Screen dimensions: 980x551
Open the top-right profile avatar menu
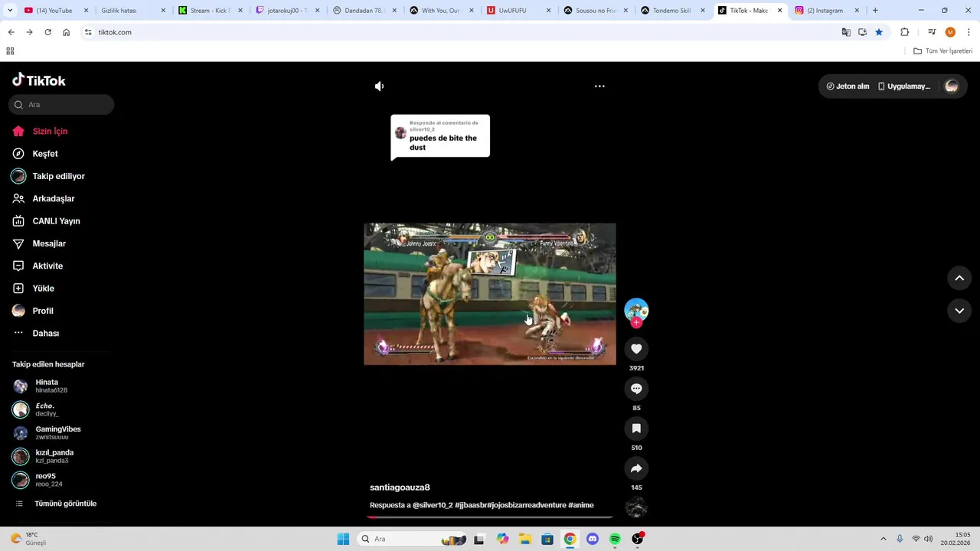(x=952, y=86)
